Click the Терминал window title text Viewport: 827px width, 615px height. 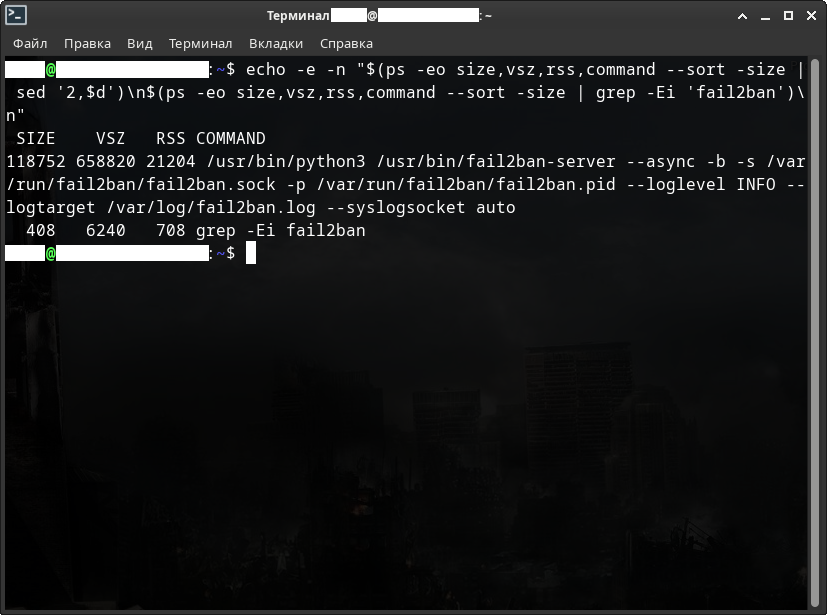point(298,15)
